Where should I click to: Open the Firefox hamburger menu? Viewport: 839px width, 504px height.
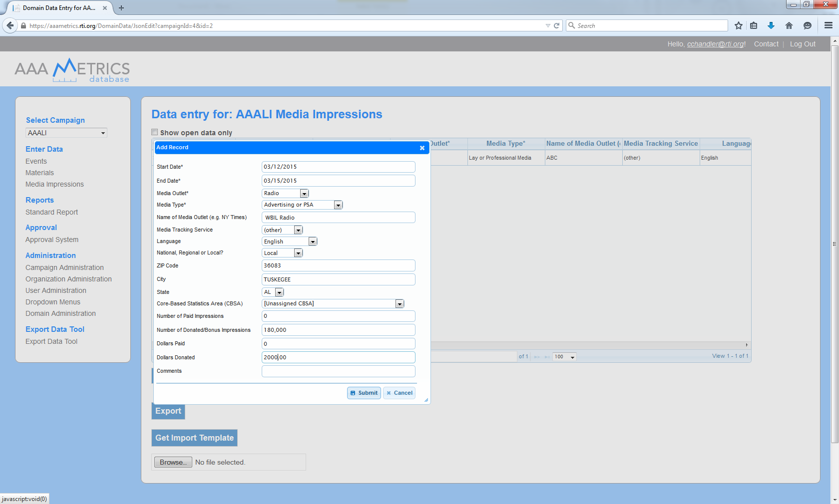pos(828,25)
